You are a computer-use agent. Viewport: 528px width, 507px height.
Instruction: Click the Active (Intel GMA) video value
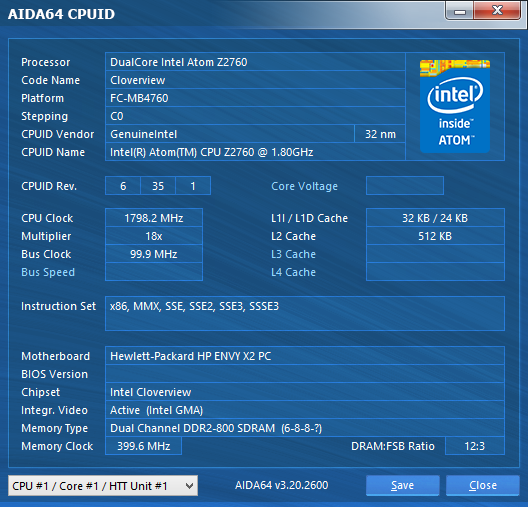305,410
